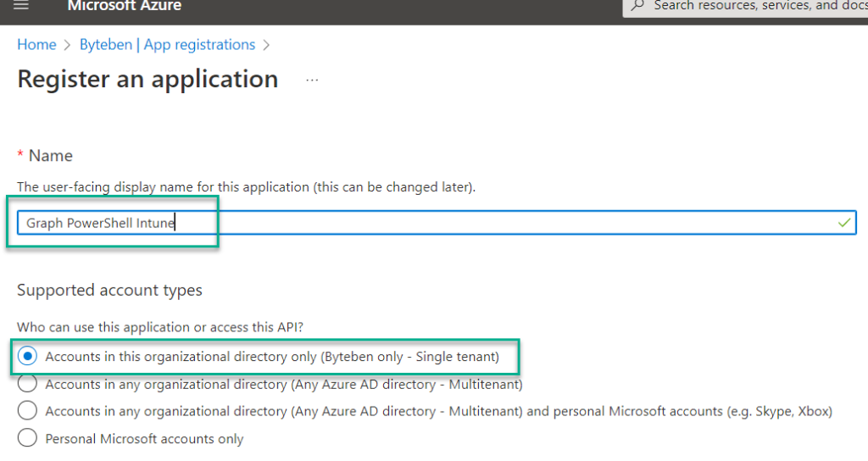The height and width of the screenshot is (461, 868).
Task: Open the ellipsis more options menu
Action: pos(312,81)
